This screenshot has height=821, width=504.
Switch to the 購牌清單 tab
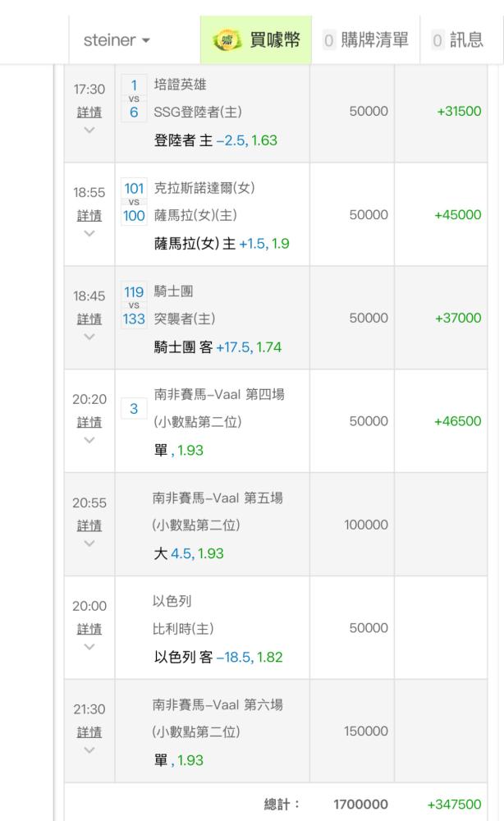(375, 40)
